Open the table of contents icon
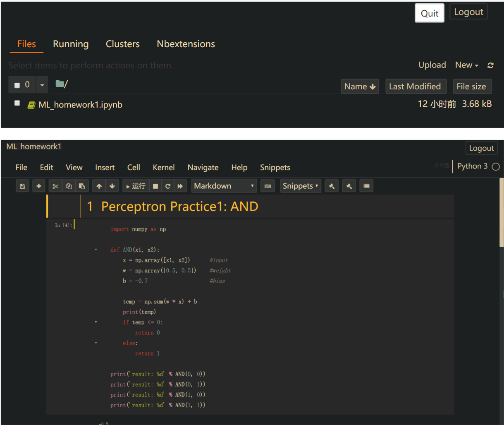The image size is (504, 425). (x=366, y=185)
